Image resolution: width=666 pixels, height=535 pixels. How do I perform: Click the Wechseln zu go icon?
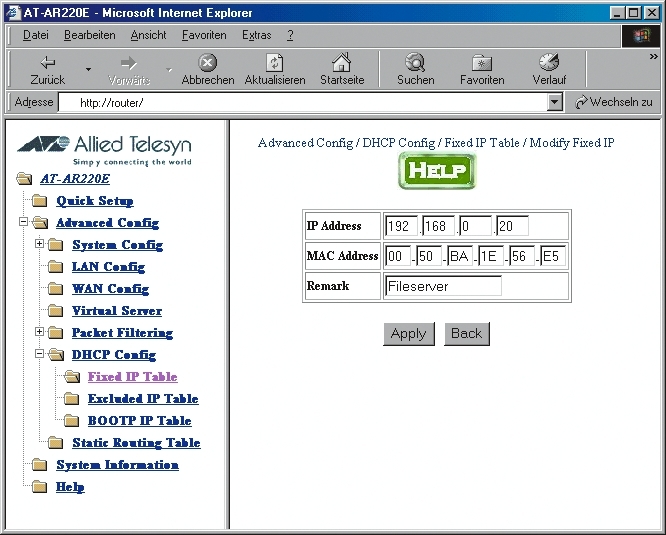(581, 102)
